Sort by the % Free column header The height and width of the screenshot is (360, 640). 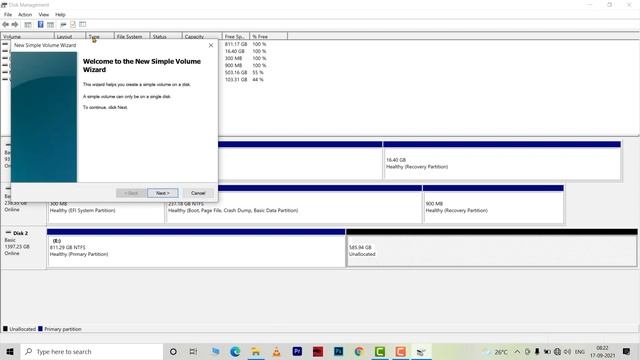[x=268, y=37]
